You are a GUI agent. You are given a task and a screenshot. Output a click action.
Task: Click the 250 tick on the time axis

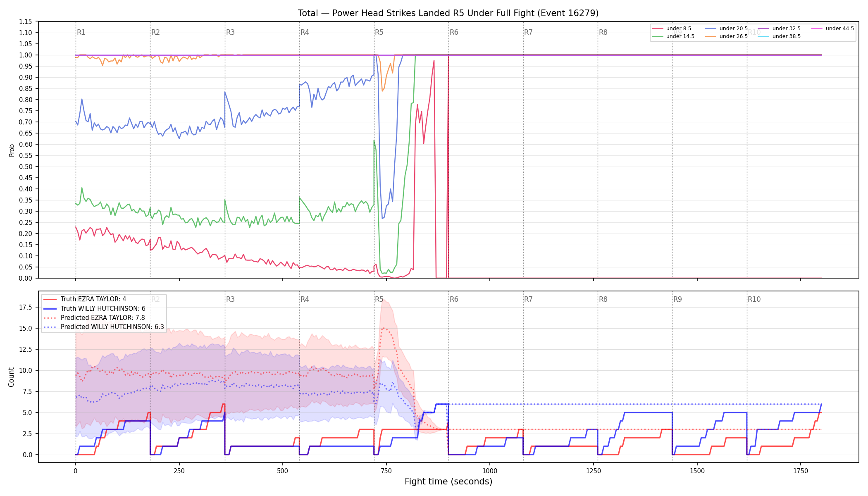(x=179, y=471)
